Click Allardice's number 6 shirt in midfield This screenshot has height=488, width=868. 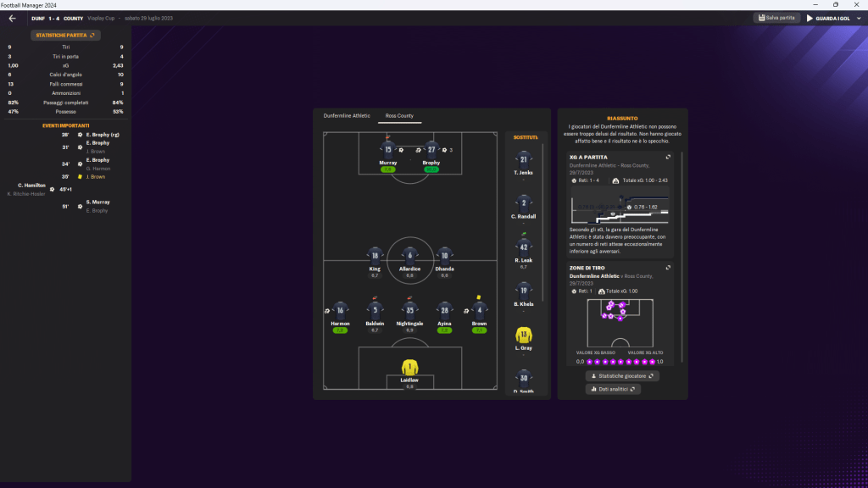(x=409, y=254)
